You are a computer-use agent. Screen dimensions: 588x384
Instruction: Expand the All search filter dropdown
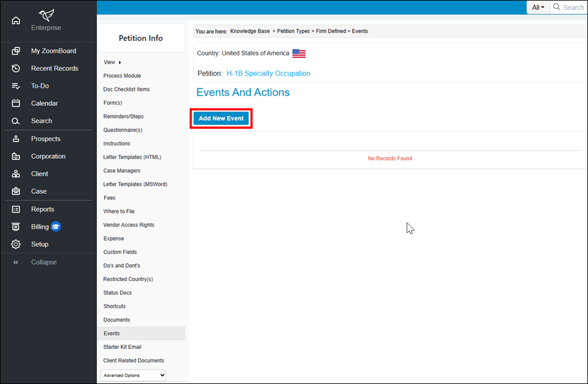pos(537,7)
